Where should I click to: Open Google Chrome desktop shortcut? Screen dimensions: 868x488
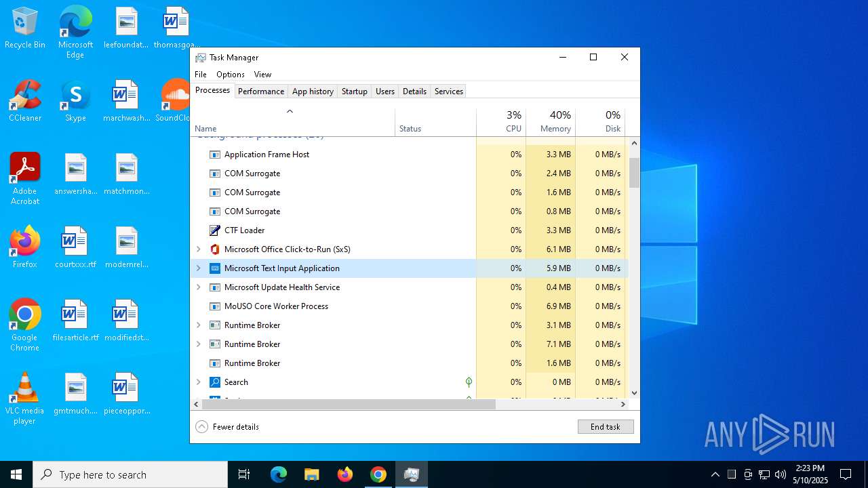[x=25, y=325]
